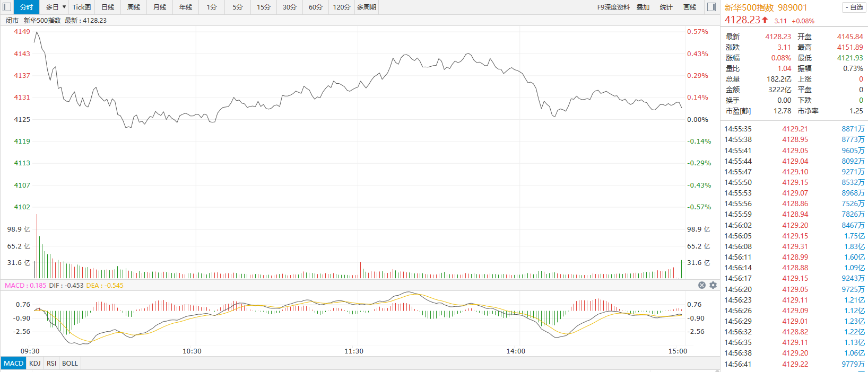The width and height of the screenshot is (868, 372).
Task: Click the 振幅 0.73% value
Action: [x=853, y=68]
